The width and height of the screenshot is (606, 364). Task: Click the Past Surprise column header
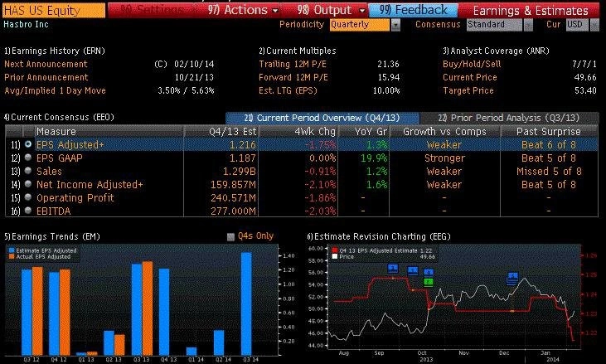549,132
